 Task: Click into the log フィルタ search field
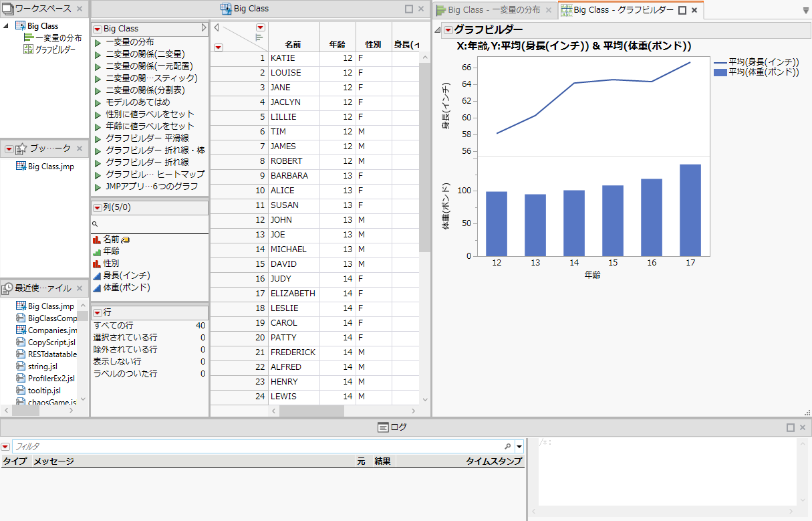coord(254,446)
